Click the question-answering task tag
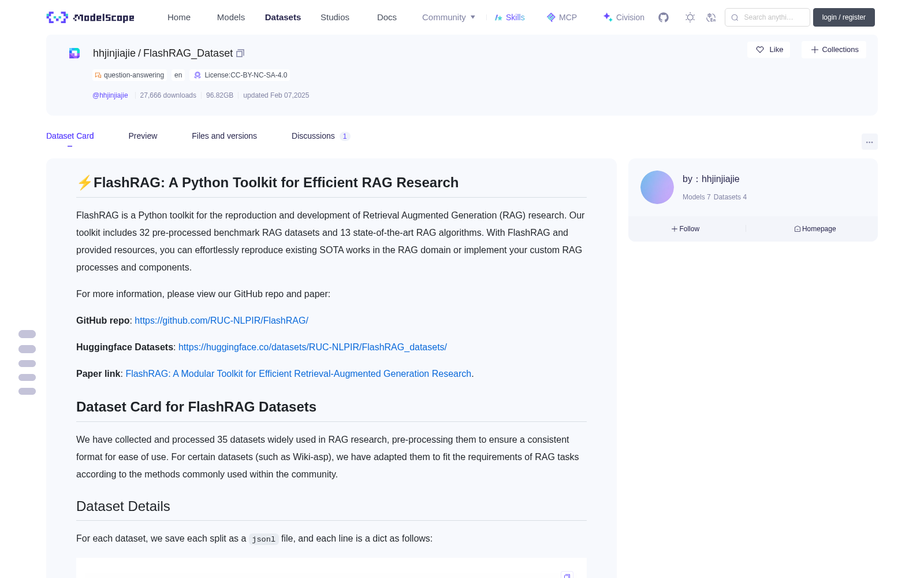Image resolution: width=924 pixels, height=578 pixels. tap(130, 75)
